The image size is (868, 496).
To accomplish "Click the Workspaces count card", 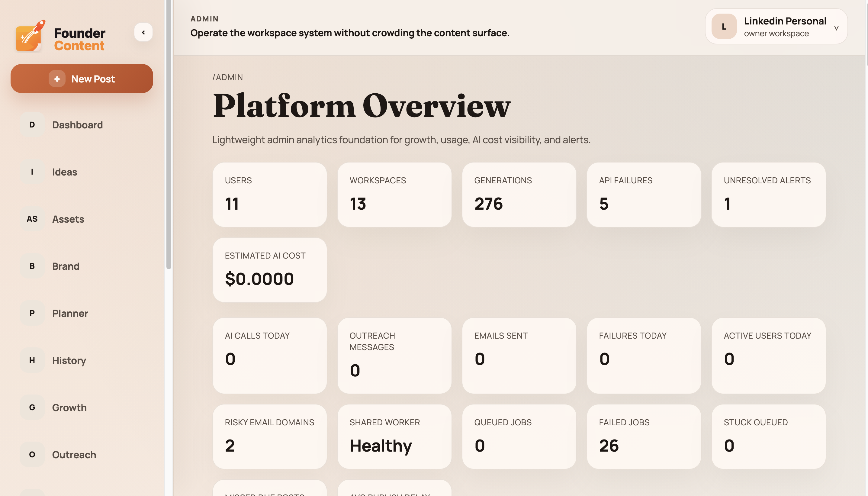I will (394, 195).
